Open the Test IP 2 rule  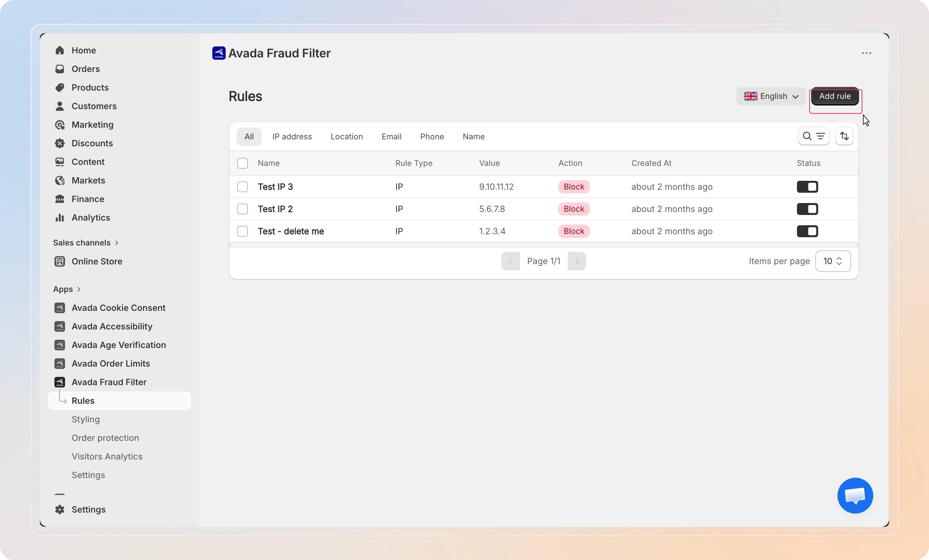point(275,209)
